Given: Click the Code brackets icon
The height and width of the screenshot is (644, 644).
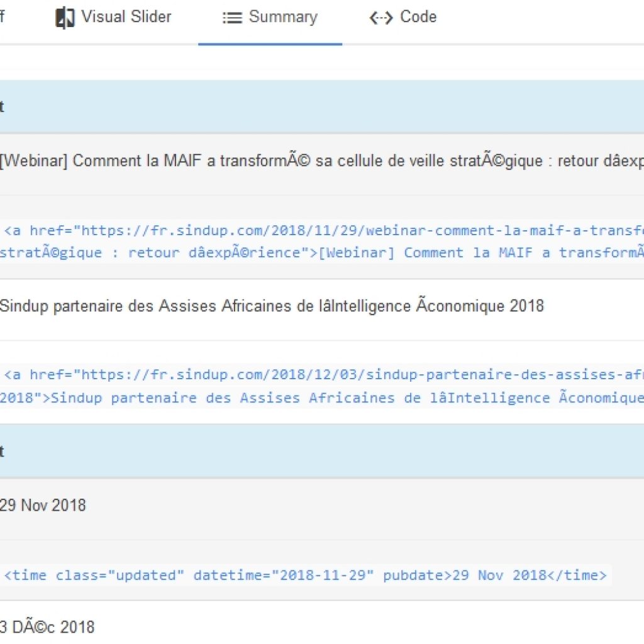Looking at the screenshot, I should coord(380,18).
